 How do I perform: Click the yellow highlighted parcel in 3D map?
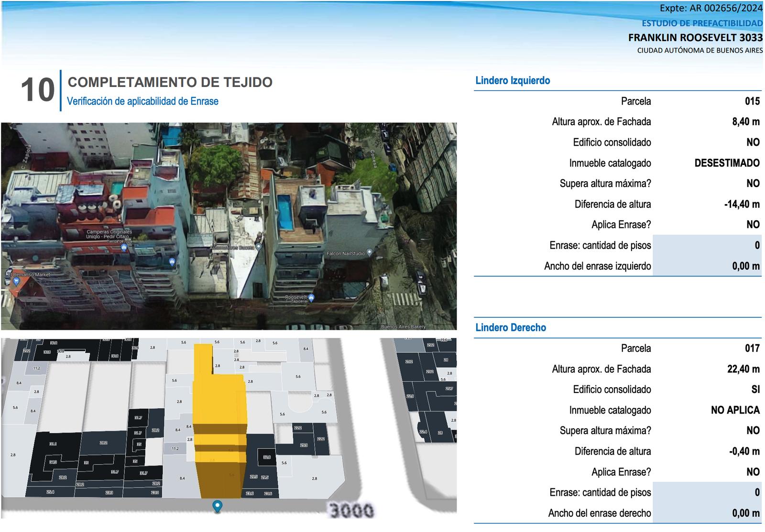pyautogui.click(x=220, y=421)
